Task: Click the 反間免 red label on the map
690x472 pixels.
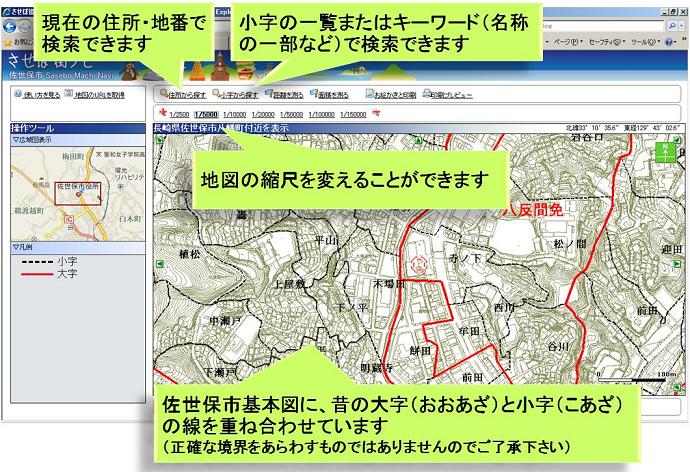Action: pyautogui.click(x=540, y=210)
